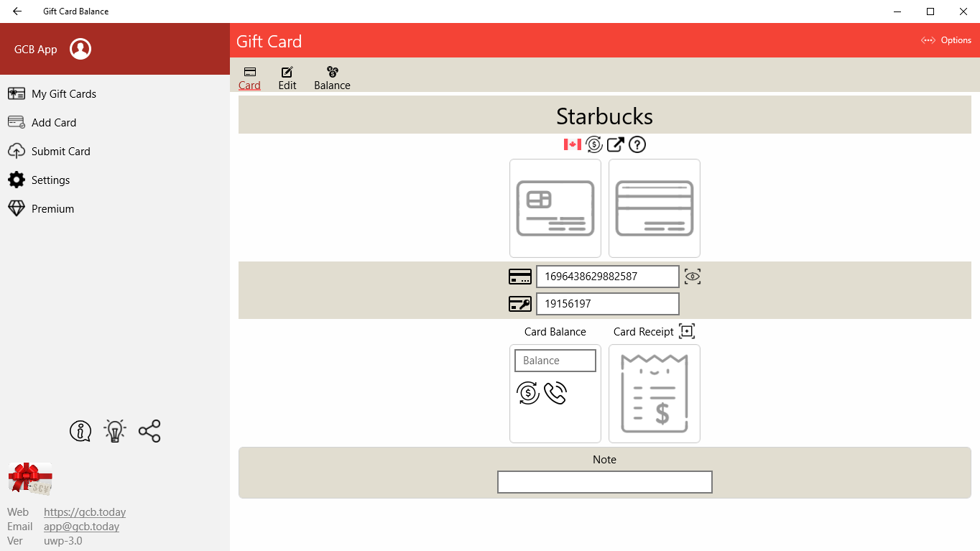Click the Starbucks card title
Screen dimensions: 980x551
[x=605, y=116]
